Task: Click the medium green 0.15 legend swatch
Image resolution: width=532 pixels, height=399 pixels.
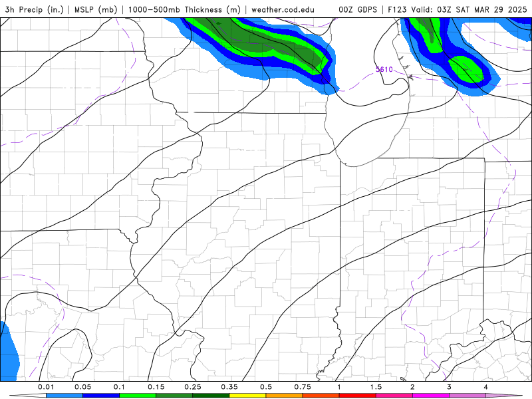Action: (x=174, y=396)
